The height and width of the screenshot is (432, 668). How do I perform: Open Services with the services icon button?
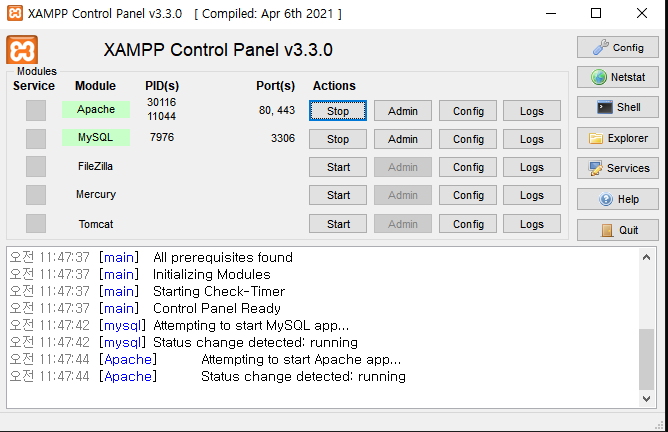coord(618,168)
